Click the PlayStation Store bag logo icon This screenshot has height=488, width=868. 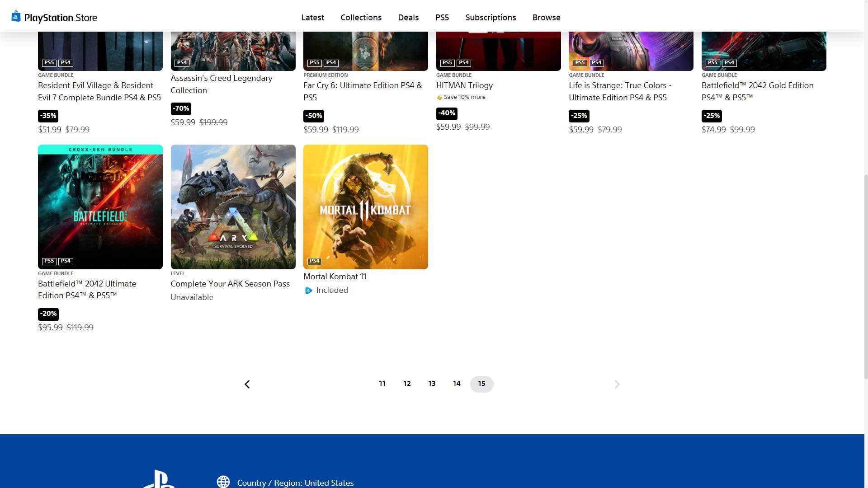click(x=16, y=17)
